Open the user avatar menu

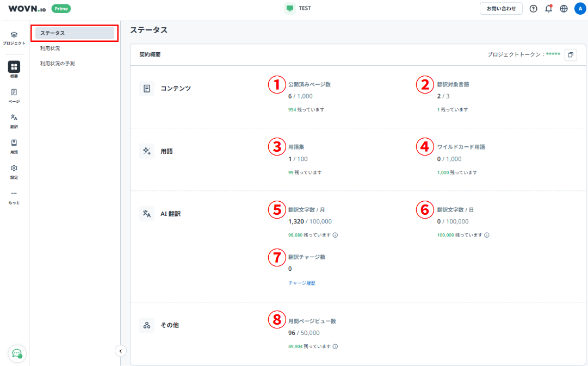pos(580,9)
